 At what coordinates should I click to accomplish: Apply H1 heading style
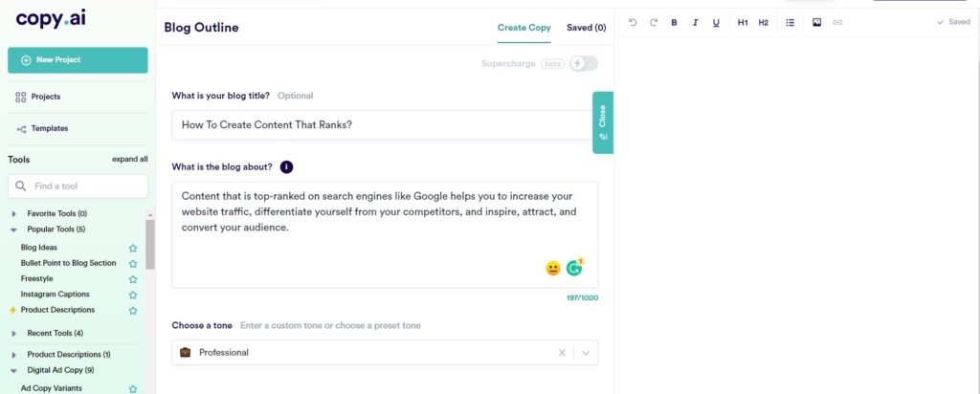coord(743,23)
